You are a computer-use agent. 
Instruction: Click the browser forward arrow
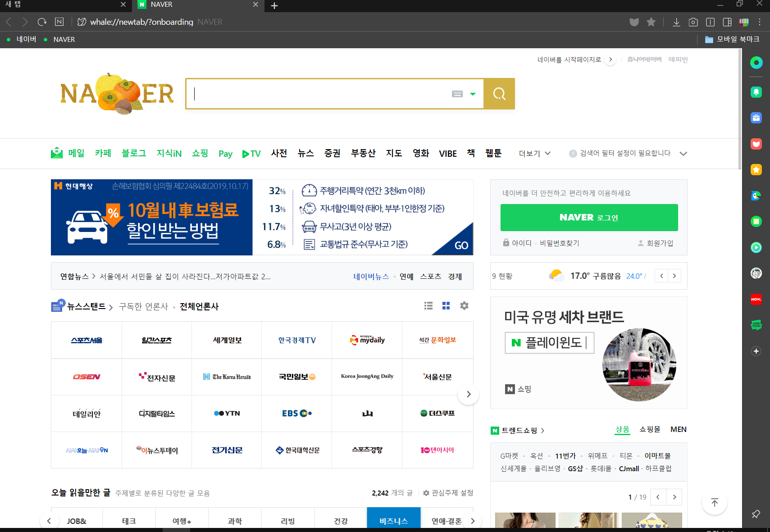(x=25, y=22)
